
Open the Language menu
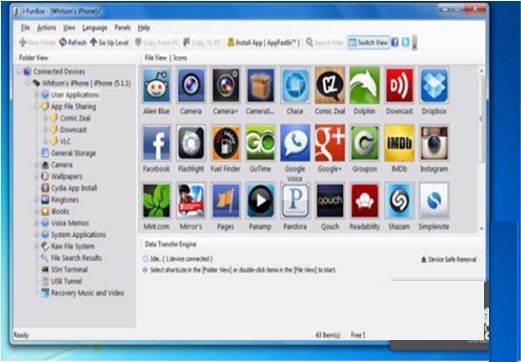click(x=95, y=28)
